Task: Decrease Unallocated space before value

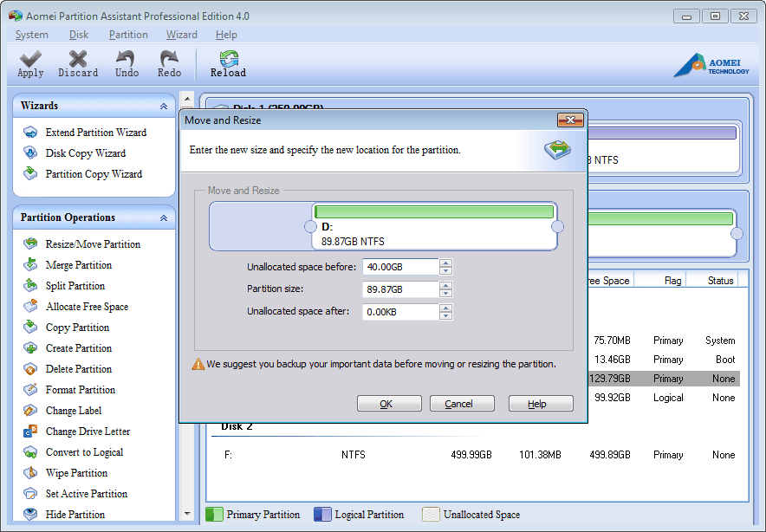Action: [445, 271]
